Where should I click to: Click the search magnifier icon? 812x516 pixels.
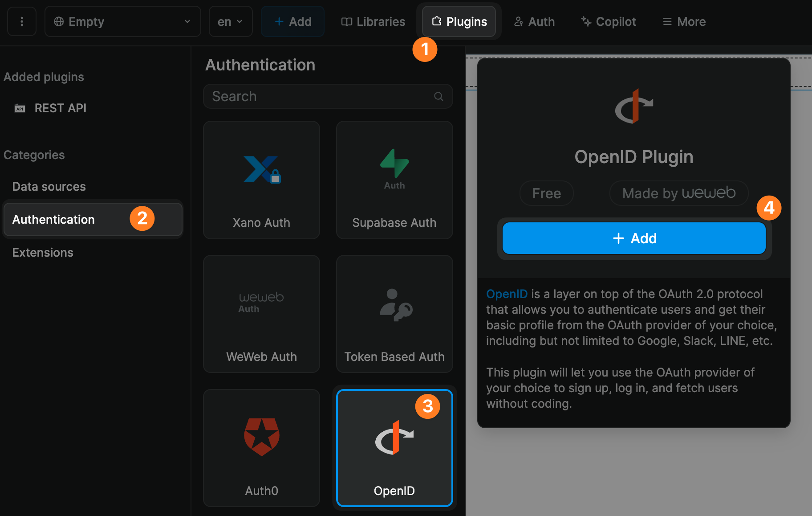point(438,96)
